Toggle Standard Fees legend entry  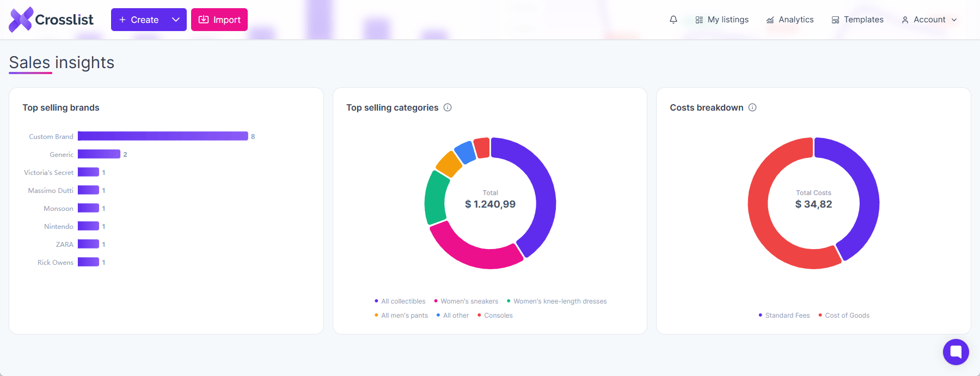(784, 316)
